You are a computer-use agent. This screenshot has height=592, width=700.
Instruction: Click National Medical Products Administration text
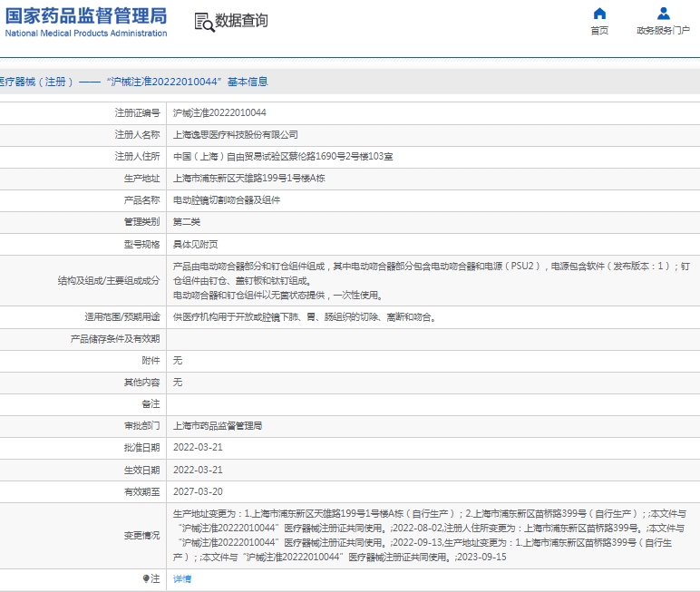coord(86,33)
